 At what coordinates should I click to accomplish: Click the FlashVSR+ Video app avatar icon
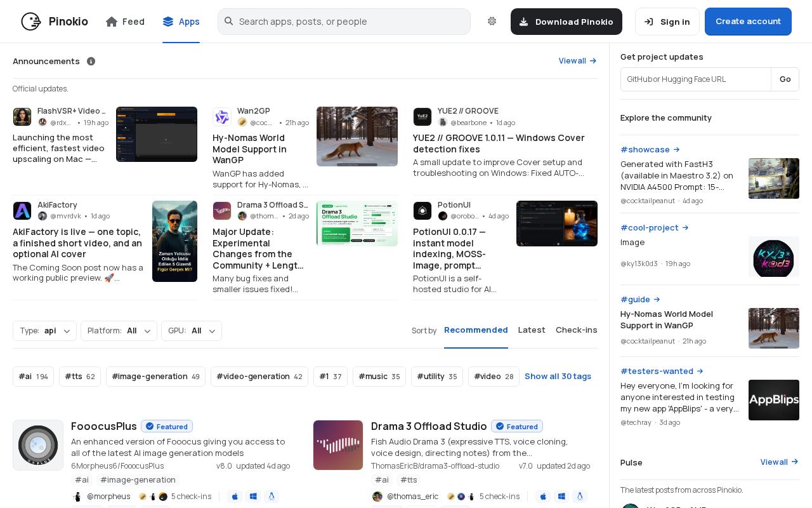click(22, 117)
